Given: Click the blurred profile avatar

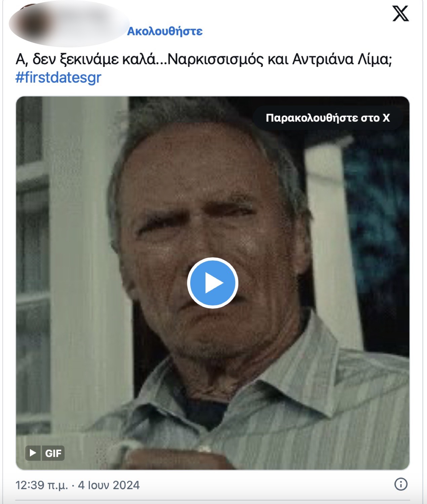Looking at the screenshot, I should tap(32, 24).
